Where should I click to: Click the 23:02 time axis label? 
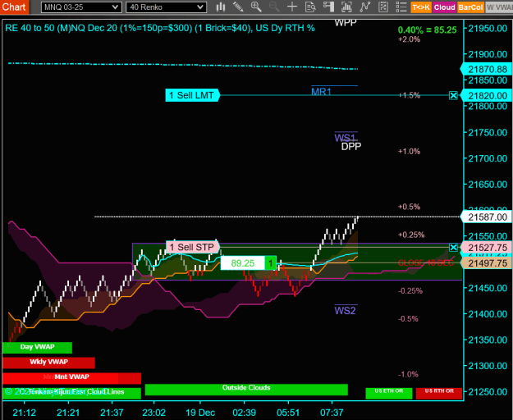pyautogui.click(x=153, y=413)
